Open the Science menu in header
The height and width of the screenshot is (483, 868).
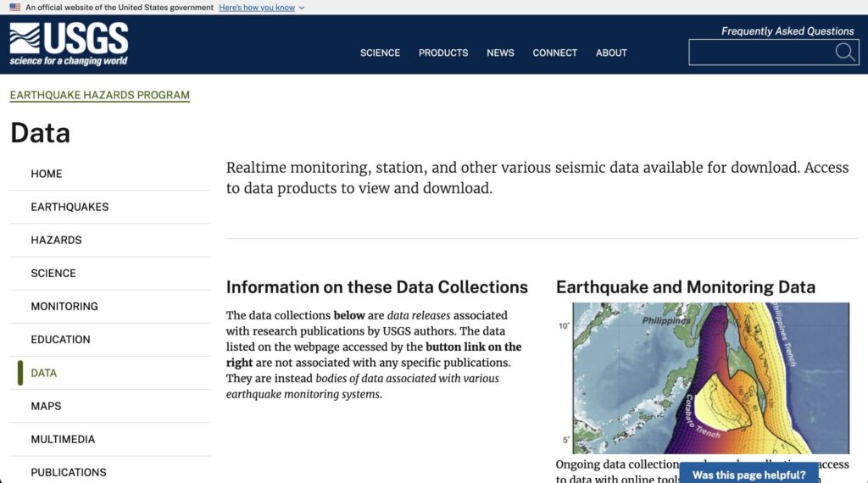click(380, 53)
